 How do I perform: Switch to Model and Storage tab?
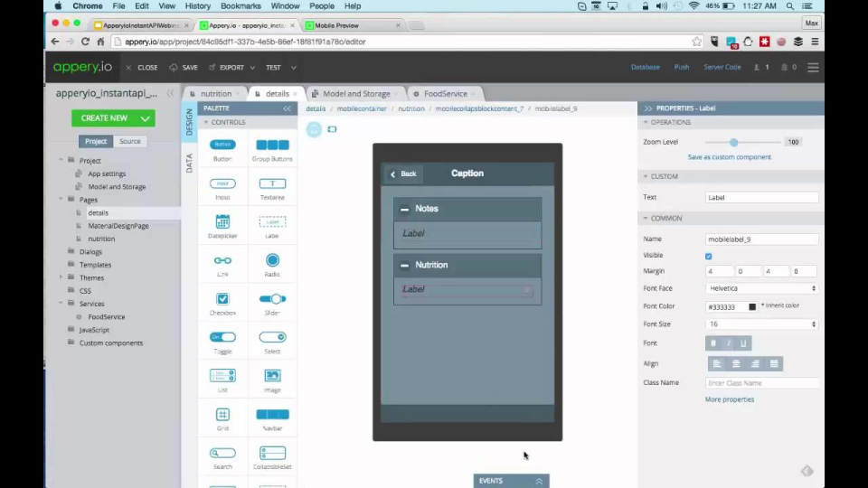(x=356, y=94)
